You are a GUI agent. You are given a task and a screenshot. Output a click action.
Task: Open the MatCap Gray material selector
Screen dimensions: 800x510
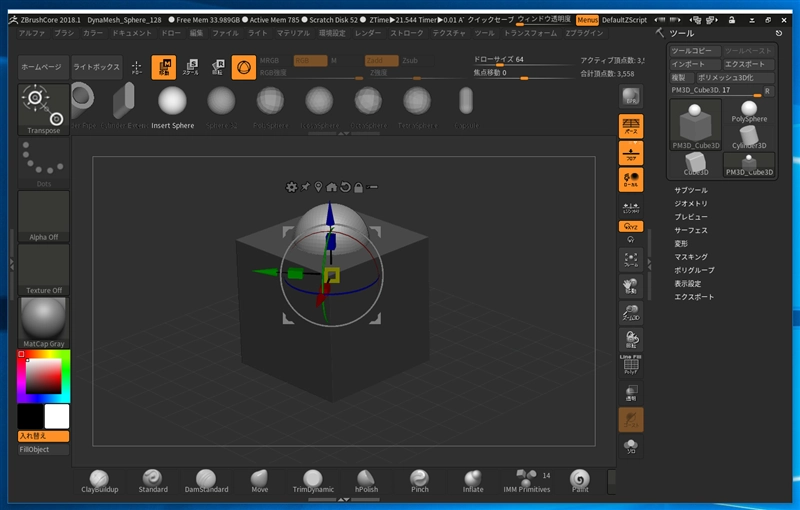(43, 323)
